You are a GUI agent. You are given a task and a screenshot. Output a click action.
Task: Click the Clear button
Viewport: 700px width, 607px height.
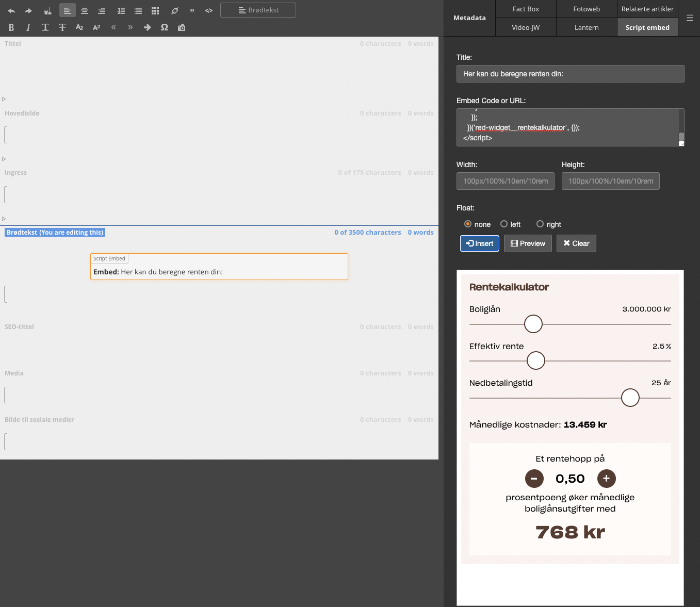576,243
